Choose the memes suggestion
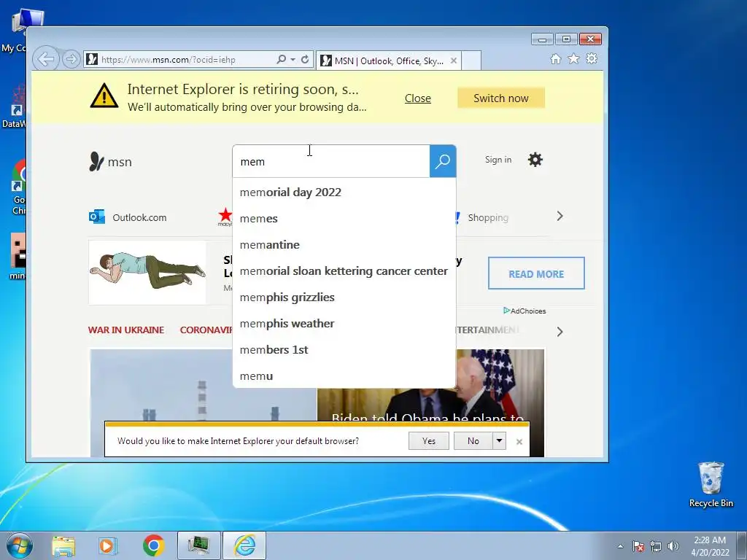 (344, 219)
